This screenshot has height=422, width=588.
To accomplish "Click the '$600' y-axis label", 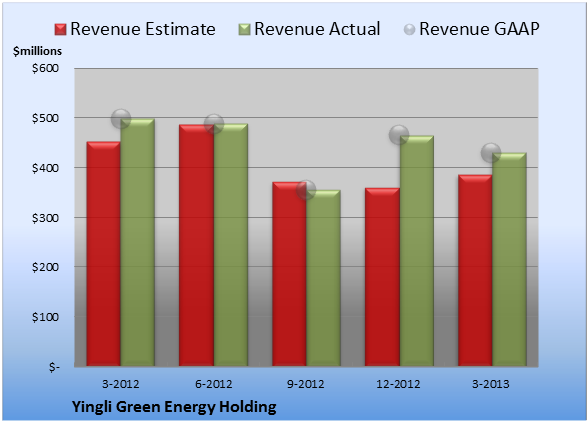I will click(x=45, y=68).
